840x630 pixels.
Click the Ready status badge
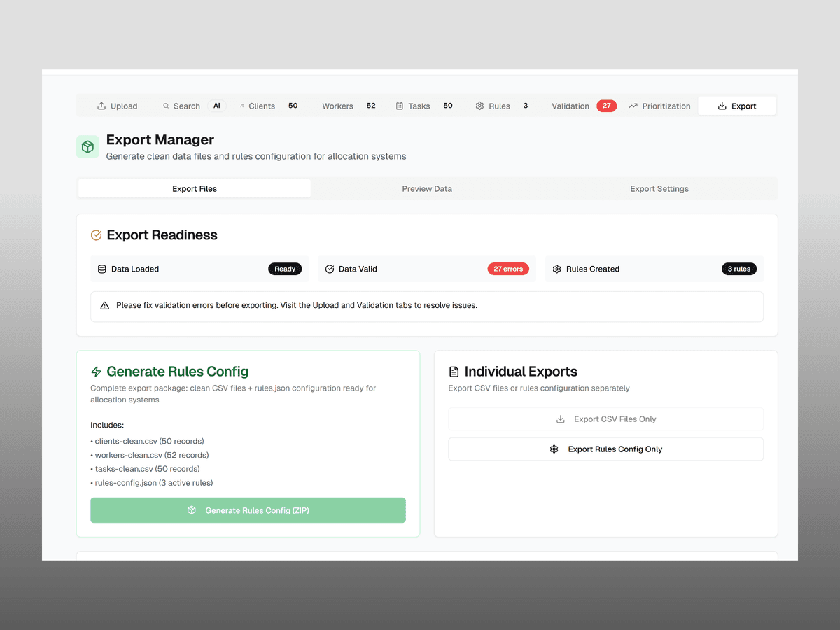pyautogui.click(x=285, y=269)
